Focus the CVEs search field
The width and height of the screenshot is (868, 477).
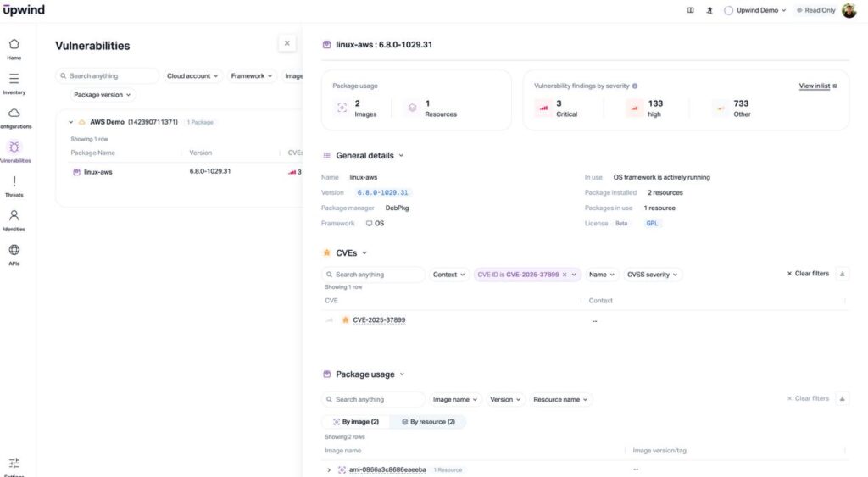373,275
